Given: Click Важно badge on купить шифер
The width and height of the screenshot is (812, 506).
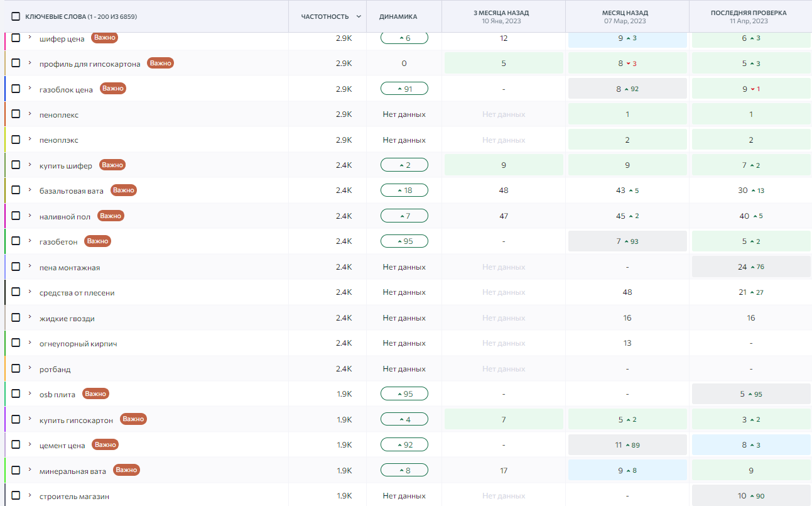Looking at the screenshot, I should [x=112, y=165].
